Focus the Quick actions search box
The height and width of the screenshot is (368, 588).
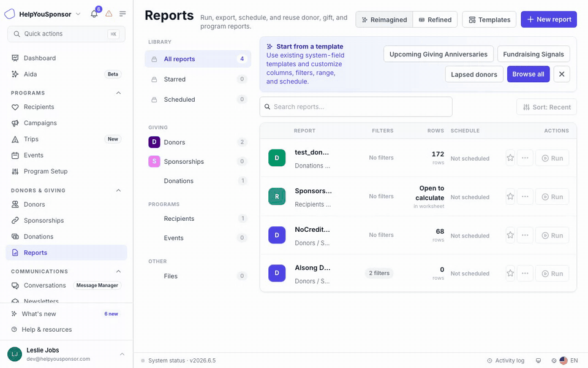tap(66, 34)
